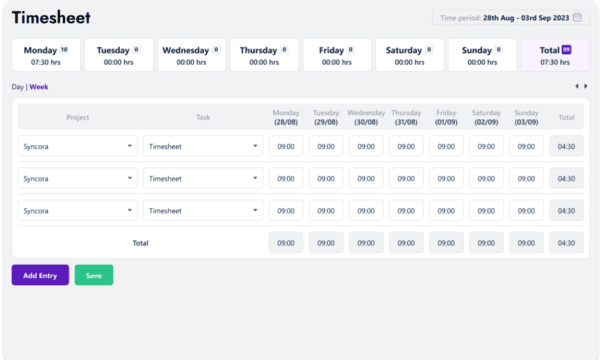Click the bottom Total row's Monday 09:00 cell
Viewport: 600px width, 360px height.
coord(286,243)
